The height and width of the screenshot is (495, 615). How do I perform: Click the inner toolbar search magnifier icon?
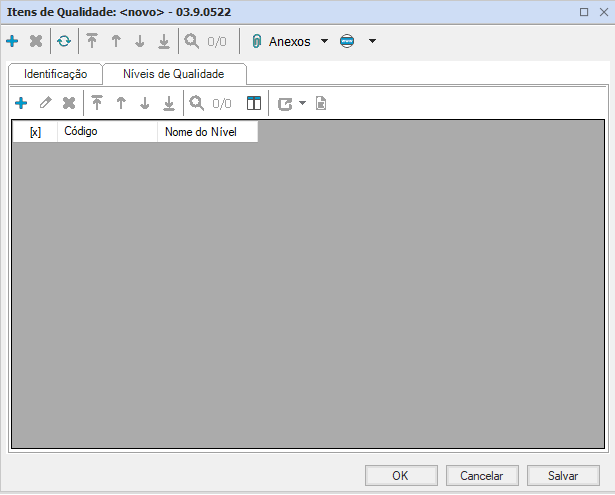(x=197, y=103)
